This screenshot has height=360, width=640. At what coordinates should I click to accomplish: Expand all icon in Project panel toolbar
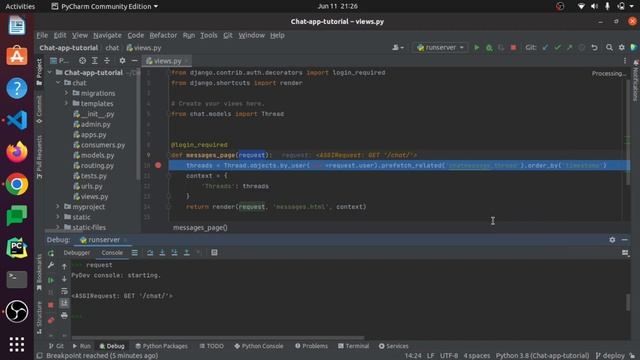point(95,61)
